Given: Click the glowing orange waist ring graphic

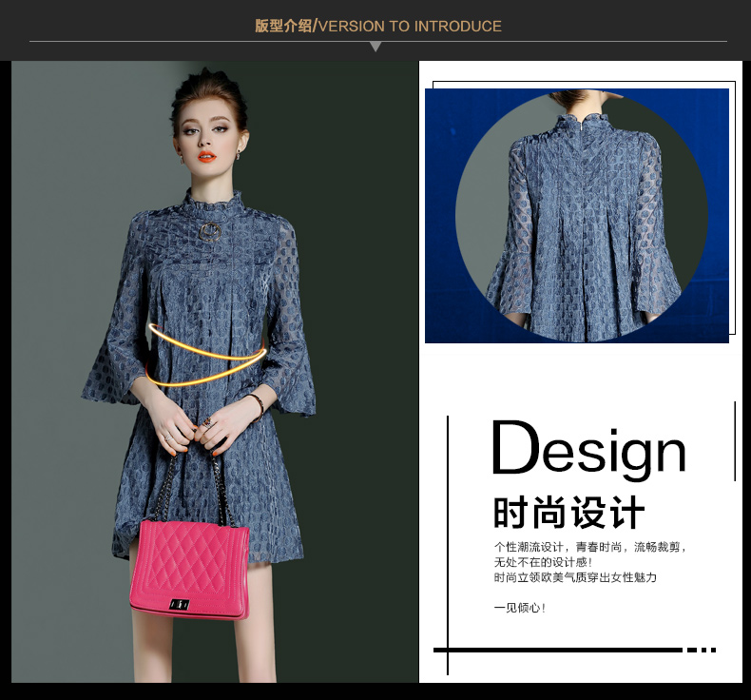Looking at the screenshot, I should [206, 356].
